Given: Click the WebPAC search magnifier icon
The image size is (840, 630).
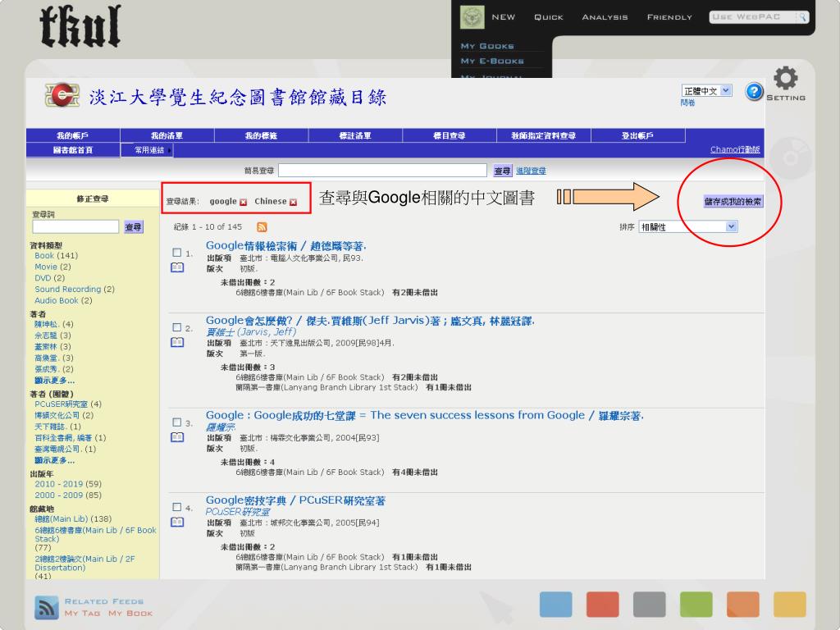Looking at the screenshot, I should [x=802, y=17].
